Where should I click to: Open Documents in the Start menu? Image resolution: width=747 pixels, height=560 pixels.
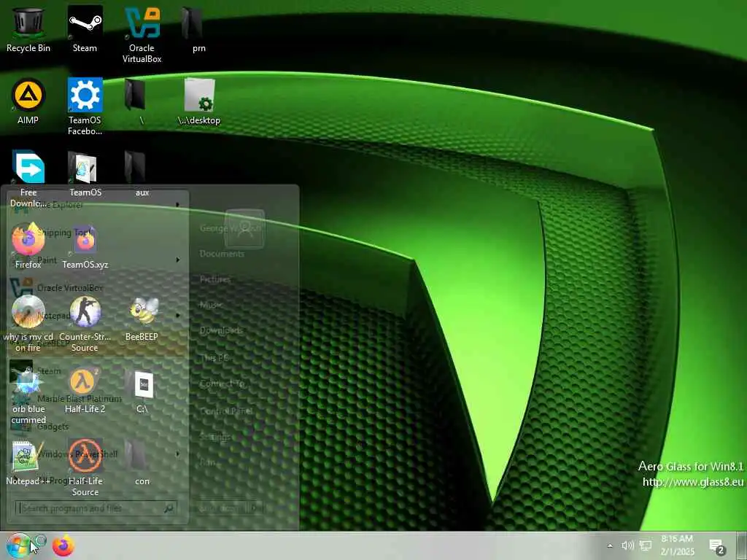(x=222, y=254)
